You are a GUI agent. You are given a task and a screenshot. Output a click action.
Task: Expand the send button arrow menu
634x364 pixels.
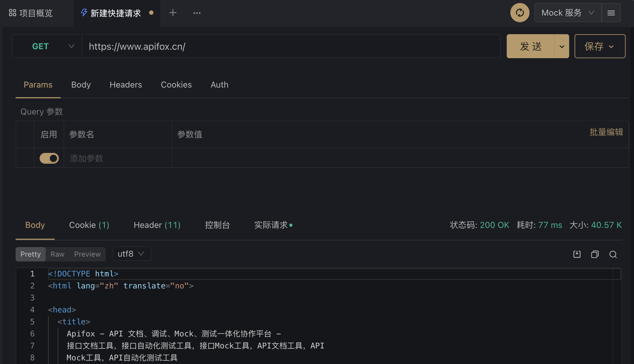pyautogui.click(x=562, y=46)
